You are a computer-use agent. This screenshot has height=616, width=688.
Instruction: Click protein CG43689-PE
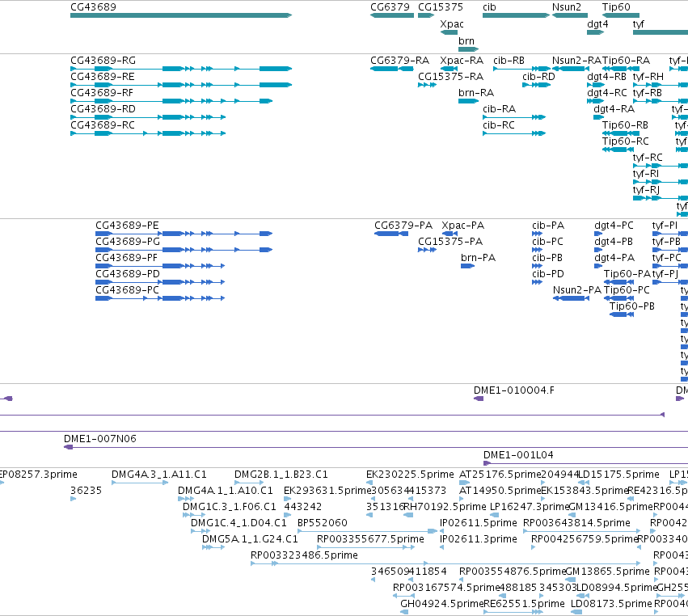pos(184,234)
